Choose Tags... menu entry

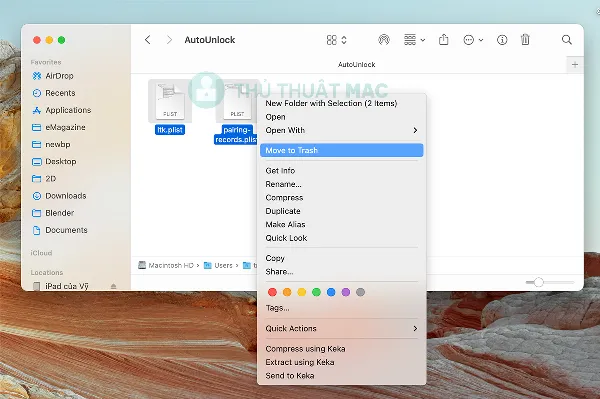pos(277,308)
